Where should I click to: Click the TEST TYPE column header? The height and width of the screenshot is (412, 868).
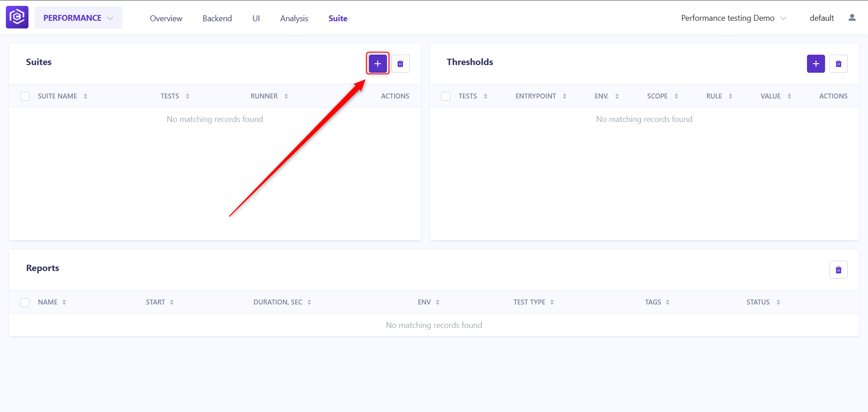[x=529, y=302]
